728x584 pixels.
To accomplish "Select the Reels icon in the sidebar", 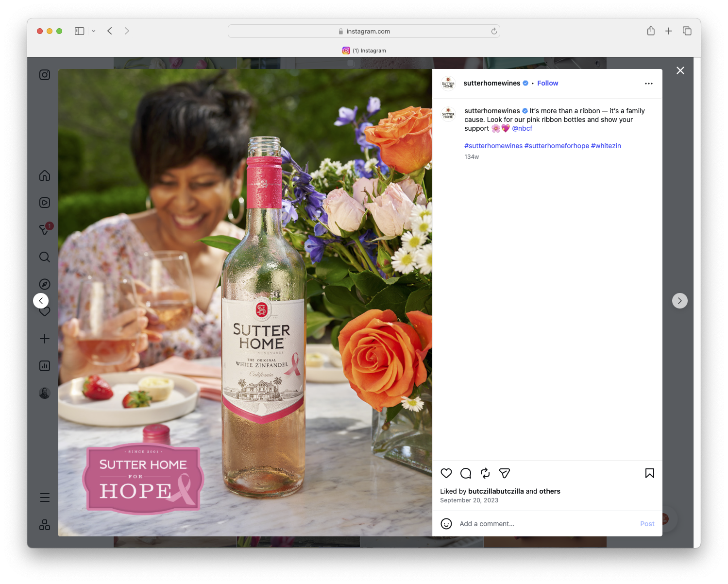I will point(44,203).
